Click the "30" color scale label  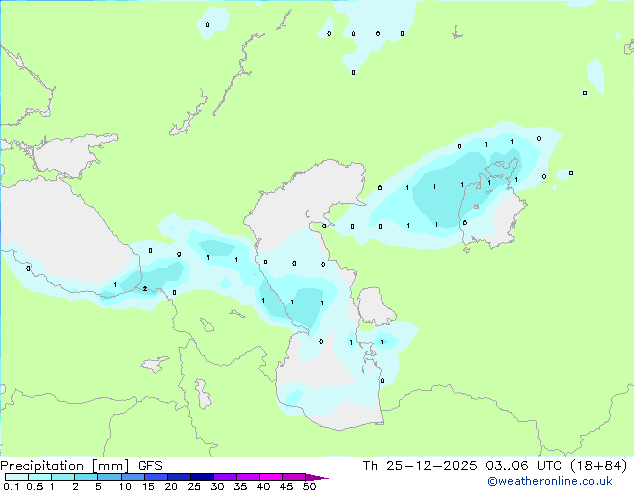click(x=217, y=486)
